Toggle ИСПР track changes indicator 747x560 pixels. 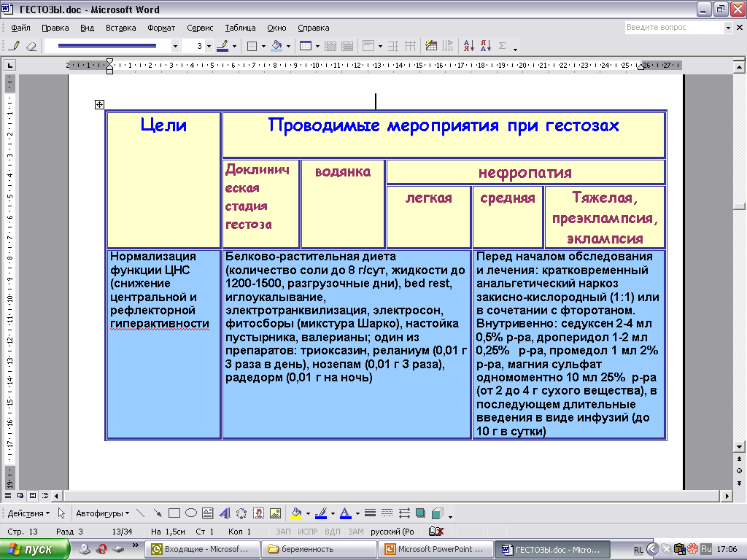click(308, 532)
